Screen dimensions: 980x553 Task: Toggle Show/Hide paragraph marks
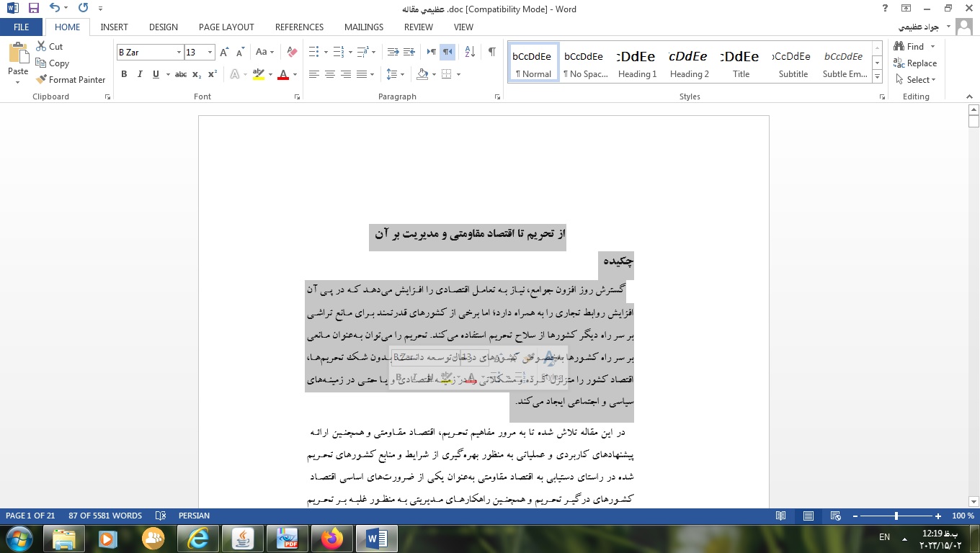coord(492,52)
